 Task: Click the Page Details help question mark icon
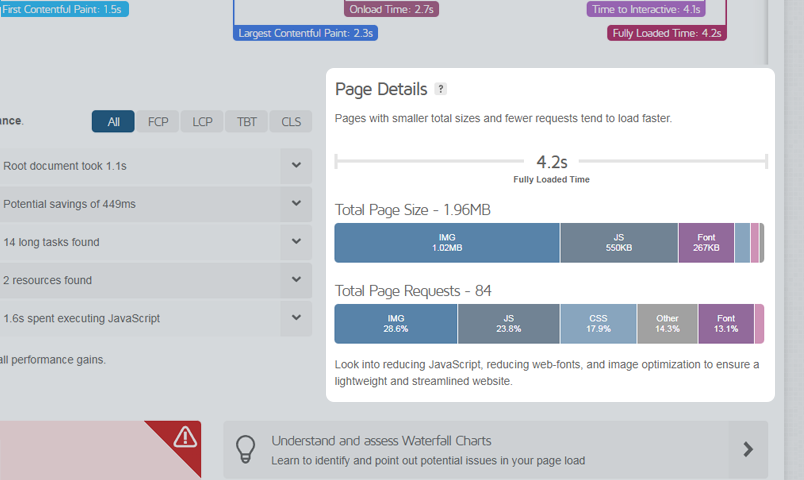pyautogui.click(x=440, y=89)
